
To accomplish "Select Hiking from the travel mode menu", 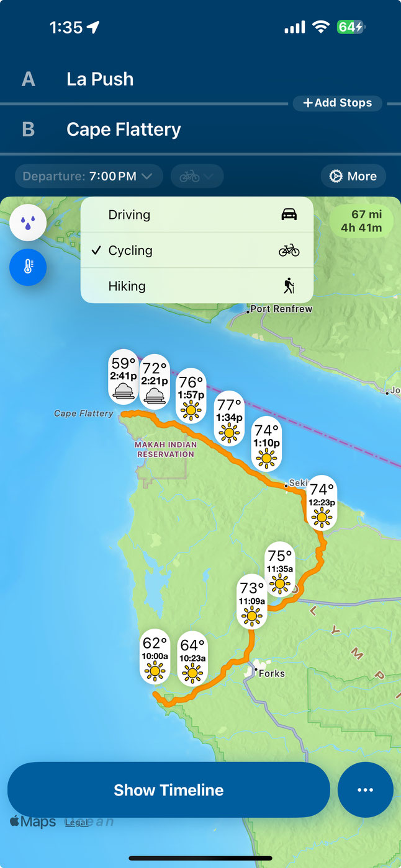I will [197, 286].
